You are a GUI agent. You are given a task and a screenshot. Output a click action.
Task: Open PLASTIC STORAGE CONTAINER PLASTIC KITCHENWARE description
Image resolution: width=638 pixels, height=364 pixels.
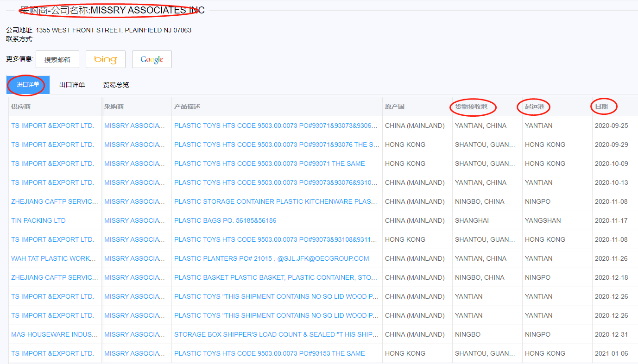pos(276,201)
